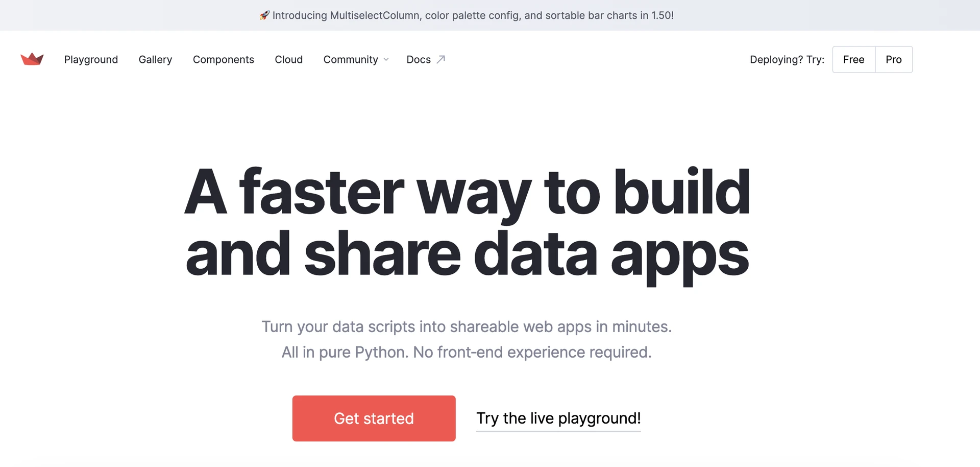Navigate to the Cloud page
The width and height of the screenshot is (980, 467).
pos(288,60)
